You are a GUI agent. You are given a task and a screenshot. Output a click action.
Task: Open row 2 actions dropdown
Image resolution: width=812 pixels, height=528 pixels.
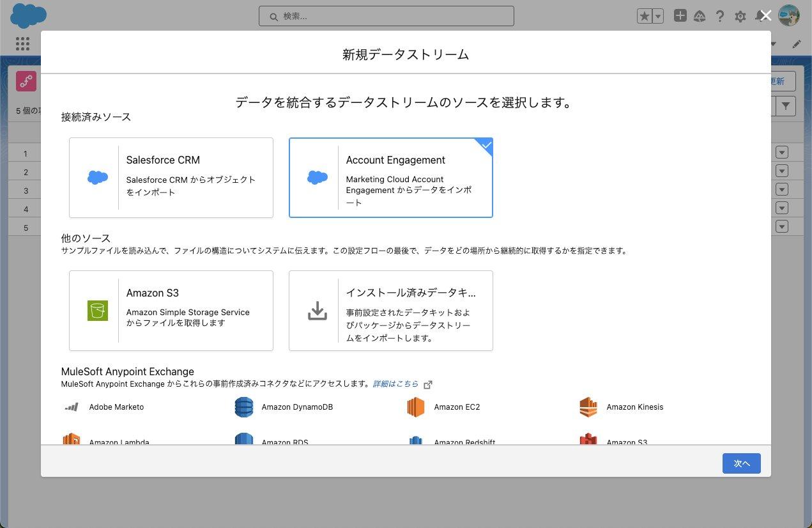pyautogui.click(x=782, y=171)
